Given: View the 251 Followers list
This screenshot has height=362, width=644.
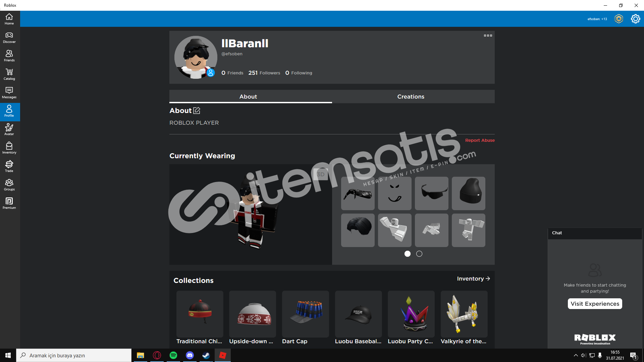Looking at the screenshot, I should click(264, 73).
